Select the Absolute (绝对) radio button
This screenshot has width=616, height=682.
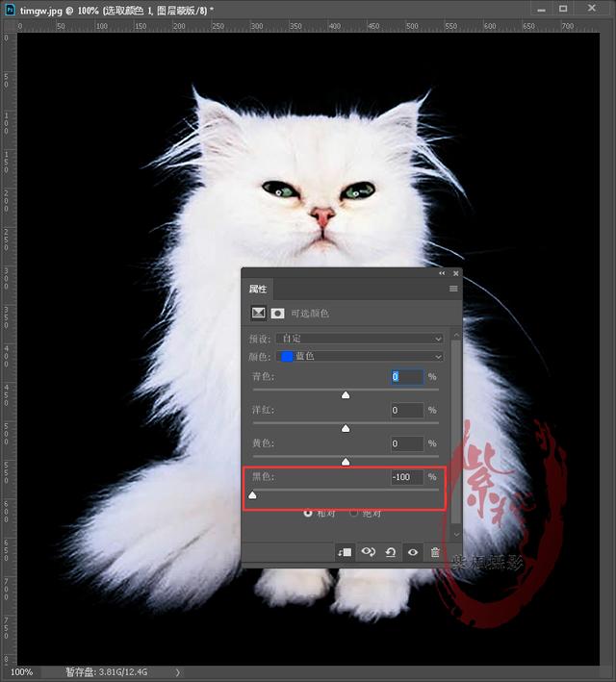(353, 513)
